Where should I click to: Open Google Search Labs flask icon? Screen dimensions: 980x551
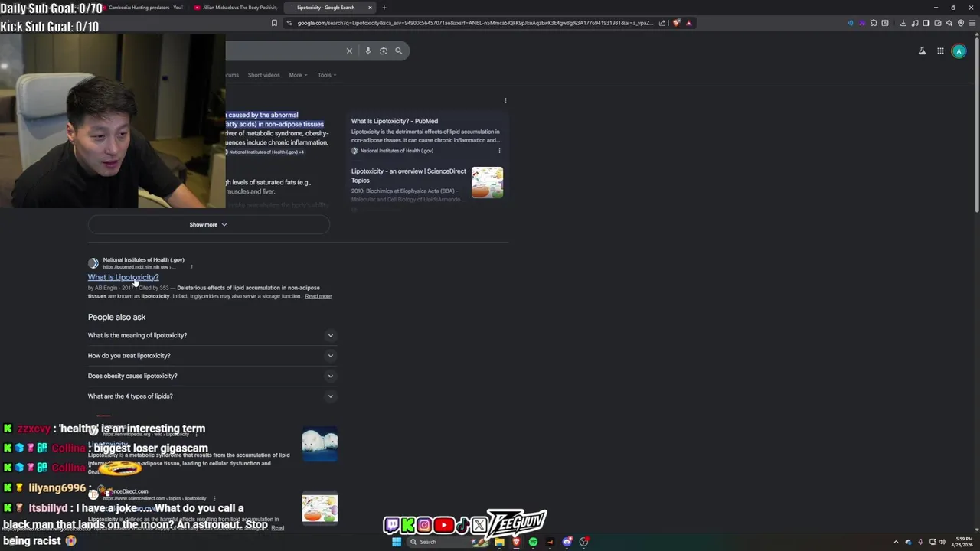pos(922,51)
